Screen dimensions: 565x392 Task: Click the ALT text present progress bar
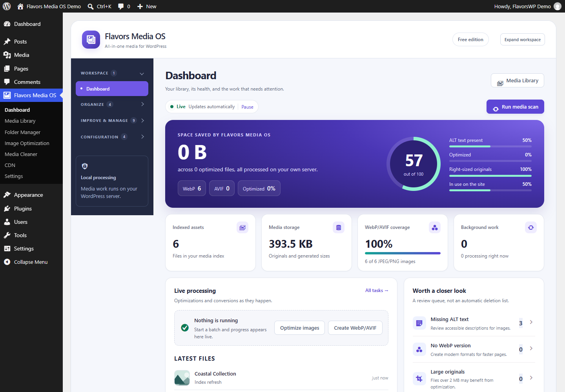pyautogui.click(x=490, y=146)
